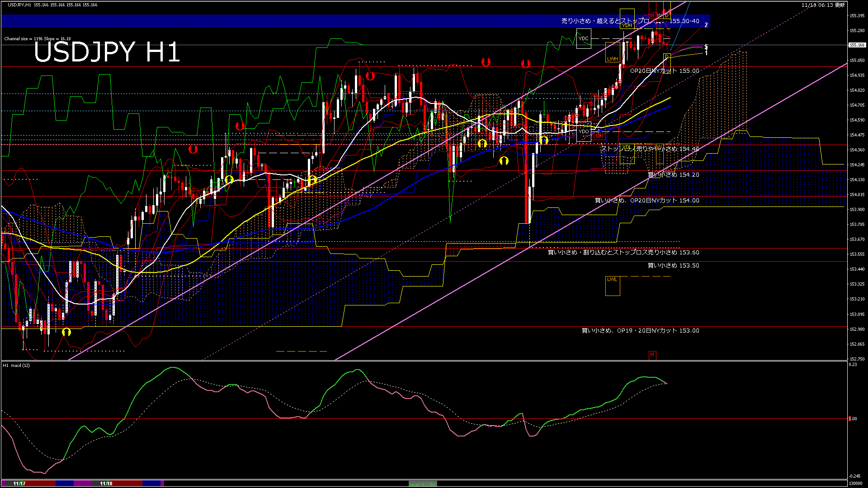This screenshot has height=488, width=868.
Task: Click the yellow up-arrow signal near 152.98
Action: 66,332
